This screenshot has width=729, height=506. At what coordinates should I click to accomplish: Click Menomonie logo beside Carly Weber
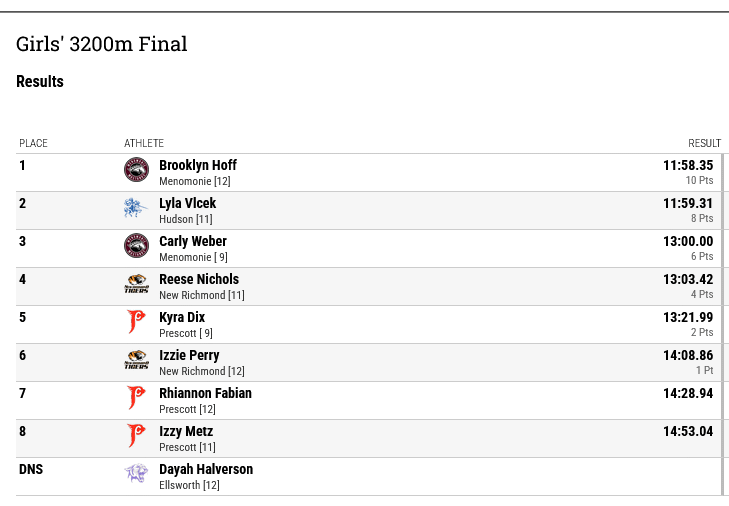(x=136, y=246)
